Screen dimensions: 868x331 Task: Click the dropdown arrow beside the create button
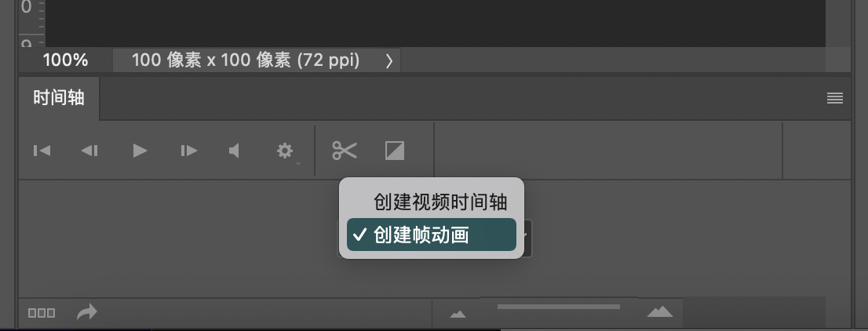(x=525, y=237)
